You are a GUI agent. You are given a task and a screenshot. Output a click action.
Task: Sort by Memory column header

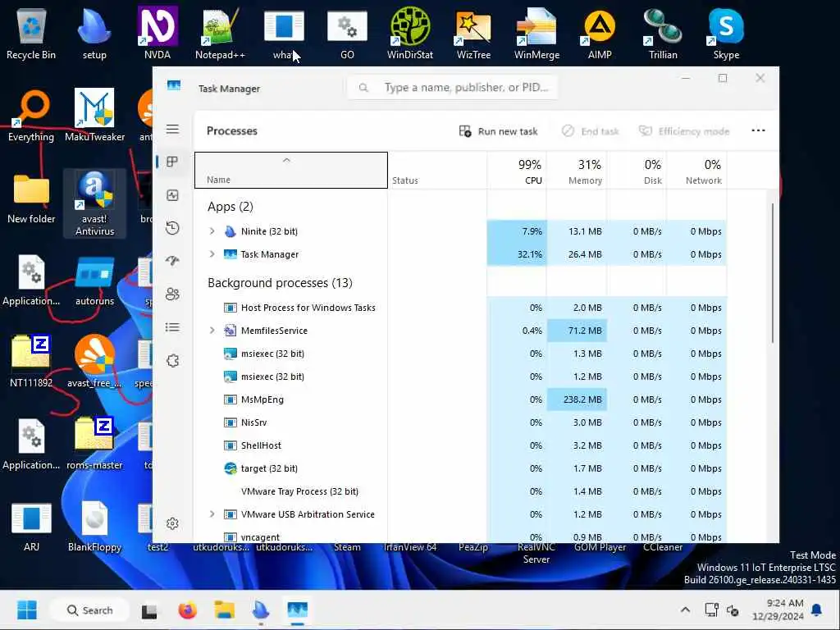point(577,171)
